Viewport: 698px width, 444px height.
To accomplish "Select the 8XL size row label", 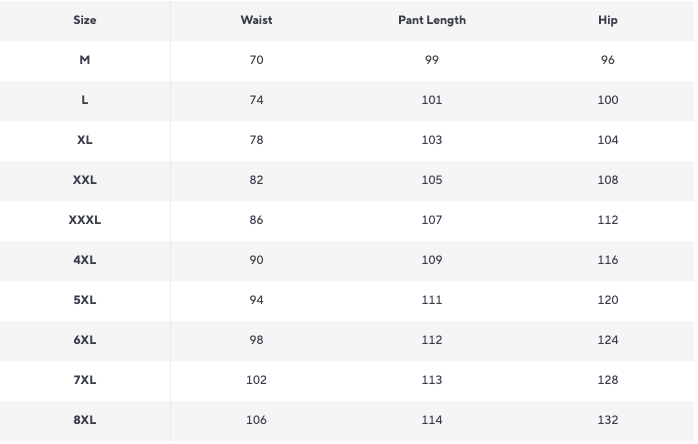I will [x=85, y=420].
